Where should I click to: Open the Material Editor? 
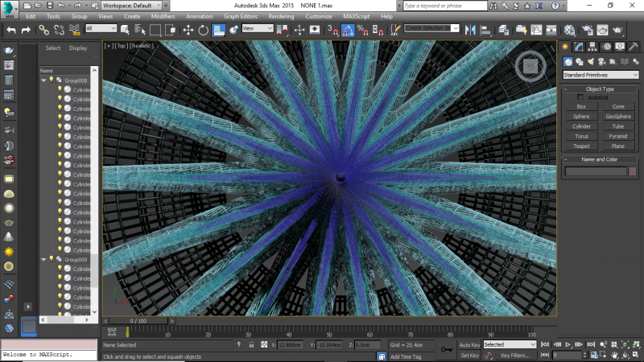click(569, 30)
